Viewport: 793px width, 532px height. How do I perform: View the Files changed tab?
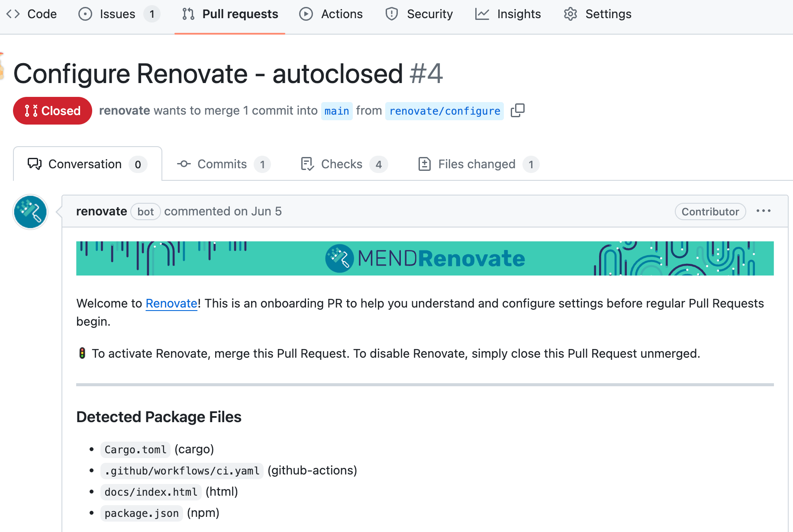point(479,164)
